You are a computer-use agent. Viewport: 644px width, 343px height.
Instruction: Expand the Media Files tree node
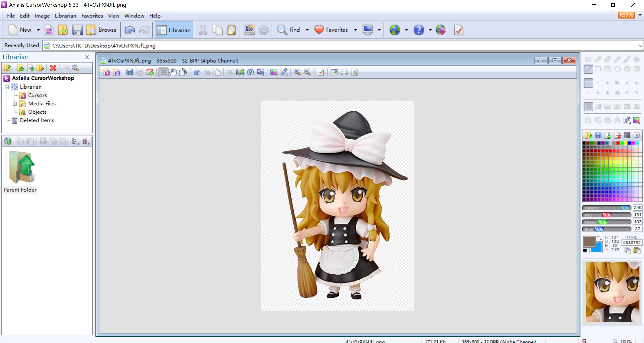pyautogui.click(x=15, y=104)
